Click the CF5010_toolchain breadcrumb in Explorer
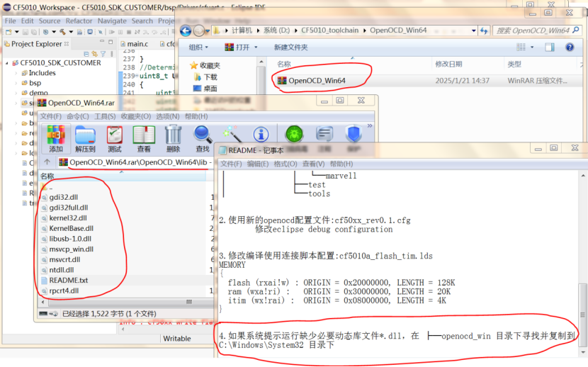The height and width of the screenshot is (367, 588). pos(329,30)
